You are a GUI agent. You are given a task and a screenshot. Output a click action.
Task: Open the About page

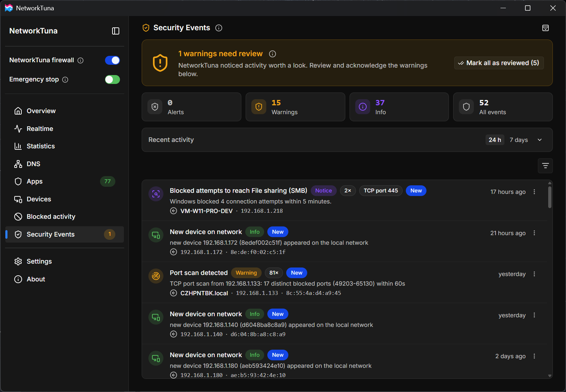[64, 279]
